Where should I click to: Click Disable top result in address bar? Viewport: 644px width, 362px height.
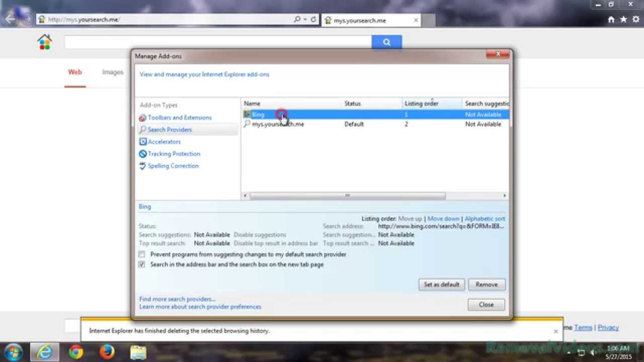coord(276,243)
